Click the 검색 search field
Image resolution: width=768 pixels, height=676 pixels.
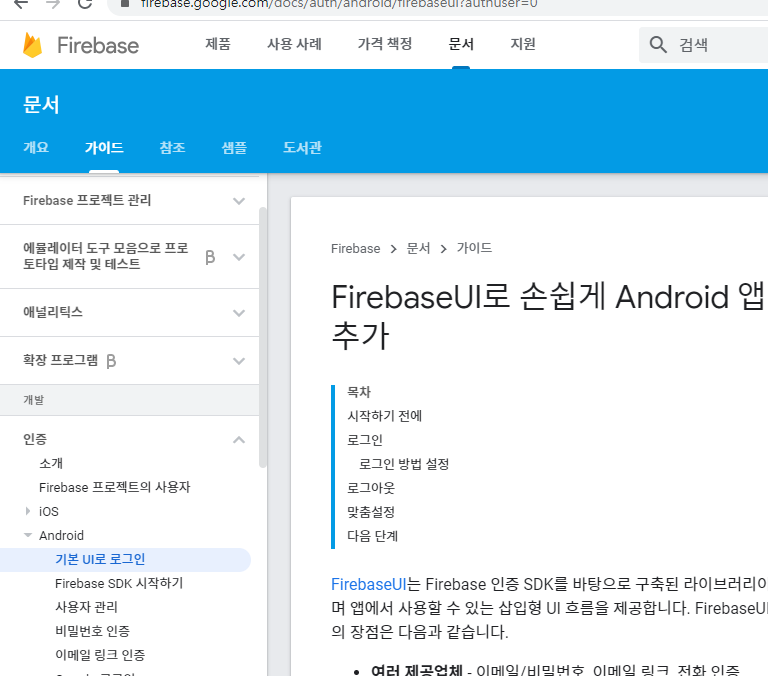click(704, 45)
